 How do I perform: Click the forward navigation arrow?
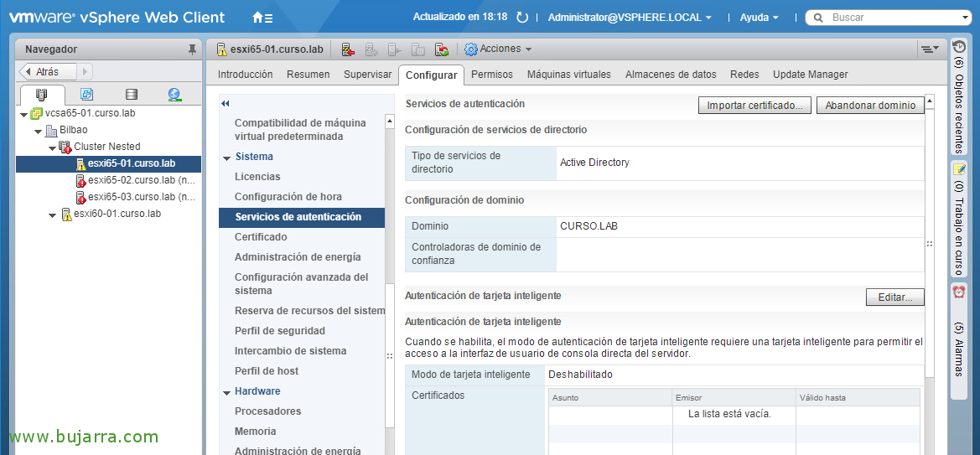(85, 71)
